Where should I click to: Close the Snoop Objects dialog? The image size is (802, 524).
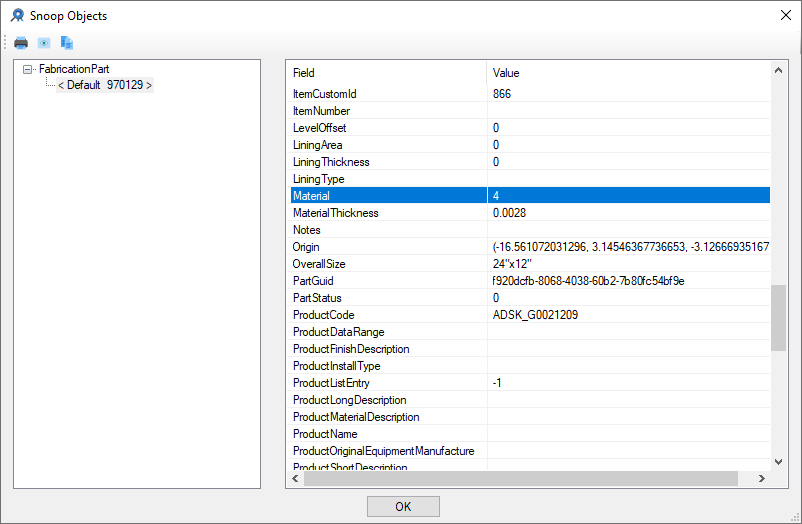(x=784, y=16)
